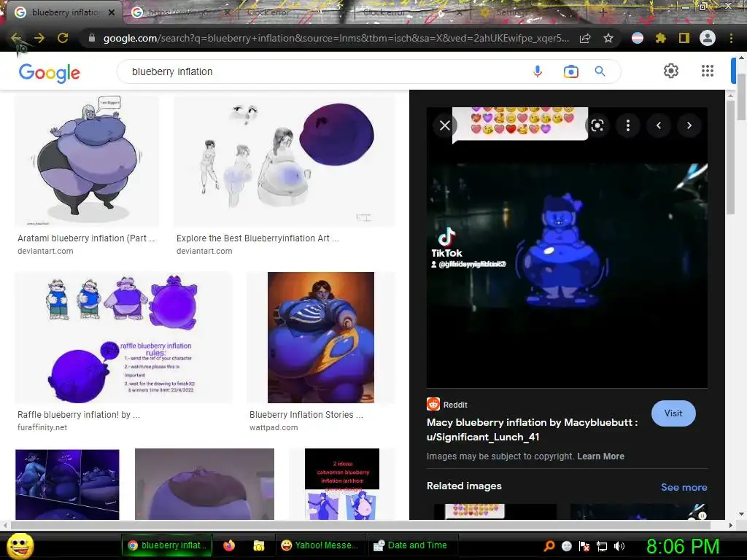
Task: View site info via the lock icon
Action: pyautogui.click(x=92, y=38)
